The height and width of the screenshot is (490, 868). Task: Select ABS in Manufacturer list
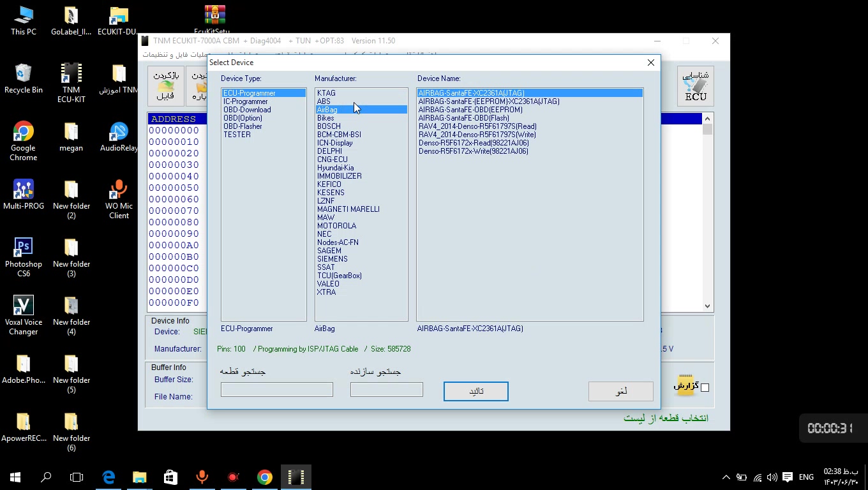pyautogui.click(x=361, y=101)
